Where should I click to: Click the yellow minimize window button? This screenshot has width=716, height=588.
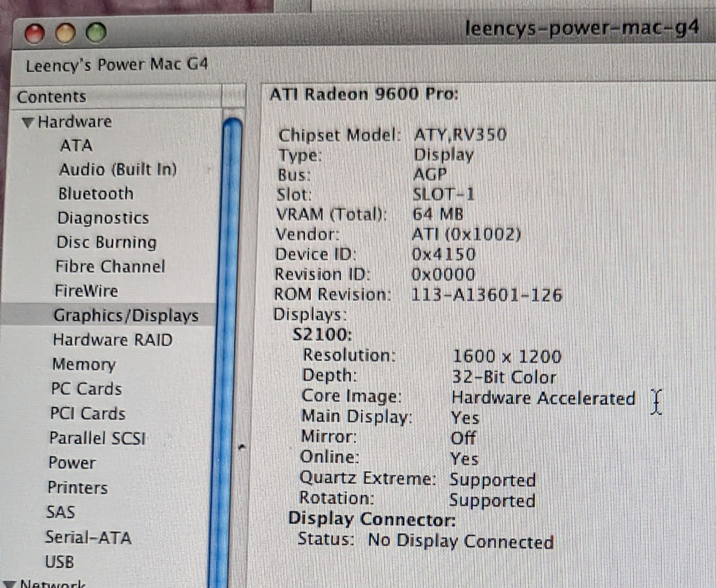[x=66, y=33]
